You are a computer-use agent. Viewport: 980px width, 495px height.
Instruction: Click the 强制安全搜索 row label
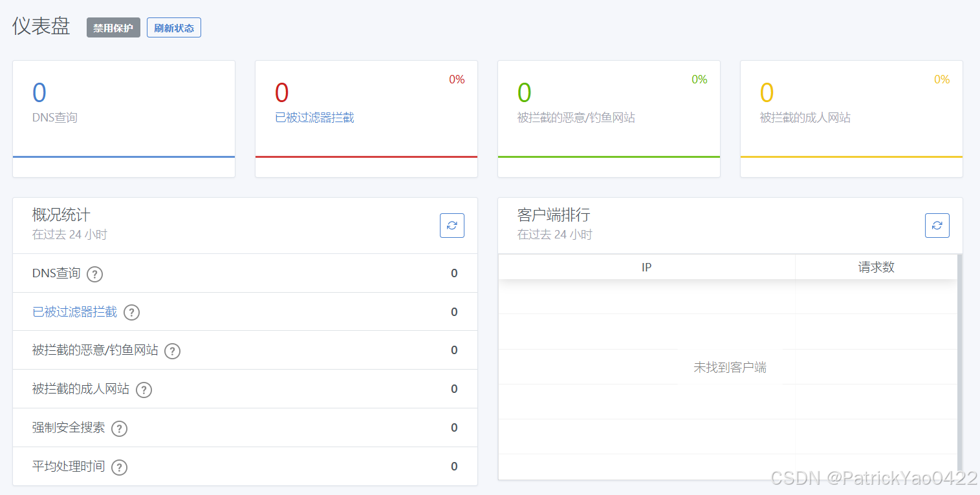[x=69, y=428]
